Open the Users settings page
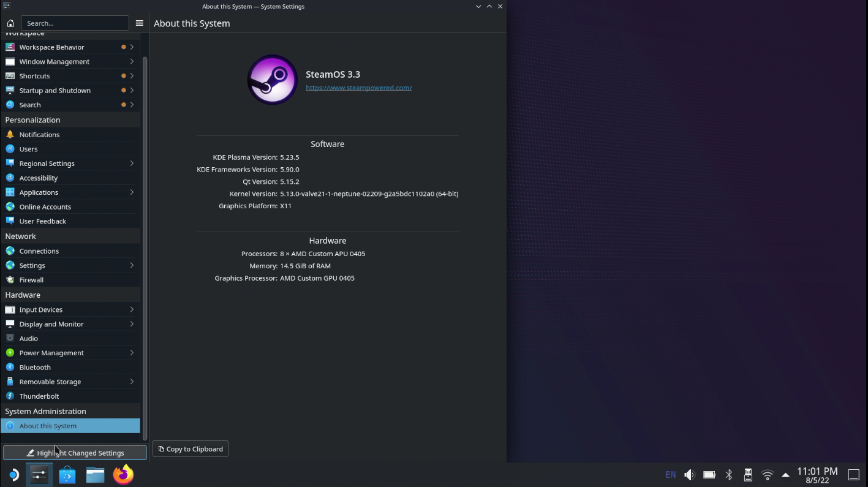The width and height of the screenshot is (868, 487). point(70,149)
